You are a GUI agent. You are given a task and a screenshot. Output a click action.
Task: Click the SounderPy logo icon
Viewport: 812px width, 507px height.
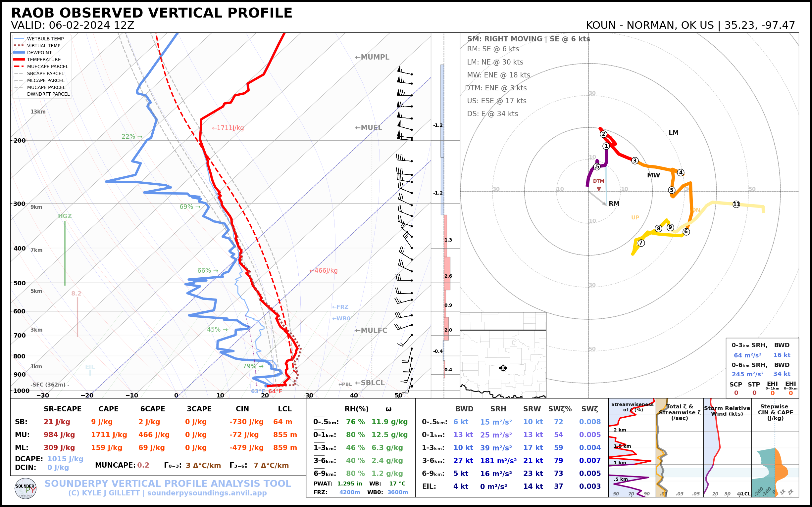pos(25,488)
